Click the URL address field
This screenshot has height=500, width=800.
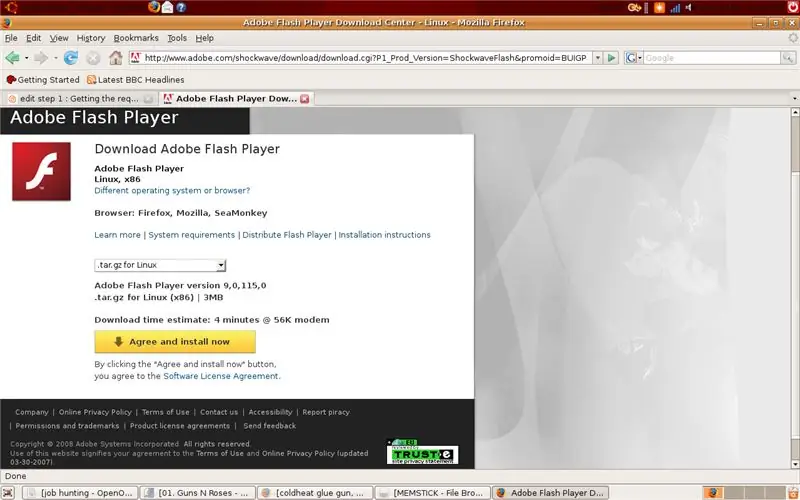(365, 58)
